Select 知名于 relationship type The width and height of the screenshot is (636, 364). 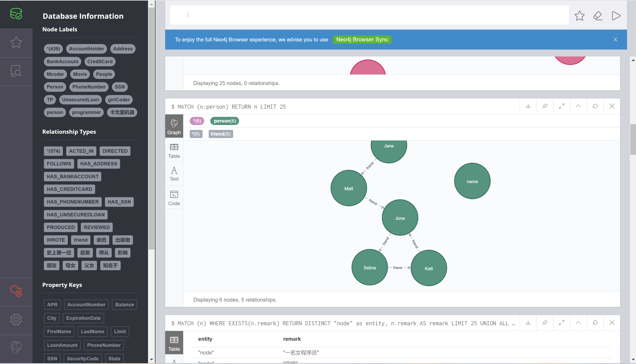(110, 266)
